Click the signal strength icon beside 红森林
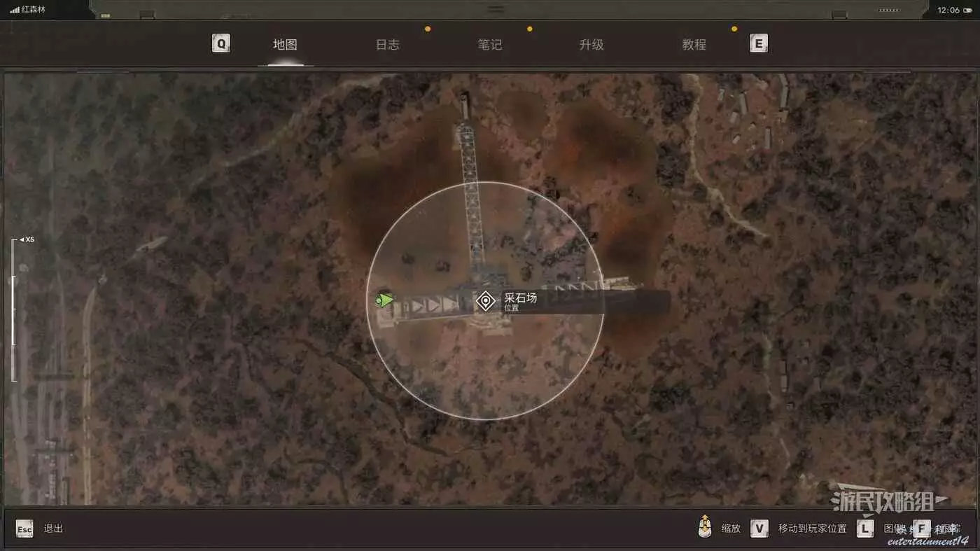Viewport: 980px width, 551px height. 15,11
